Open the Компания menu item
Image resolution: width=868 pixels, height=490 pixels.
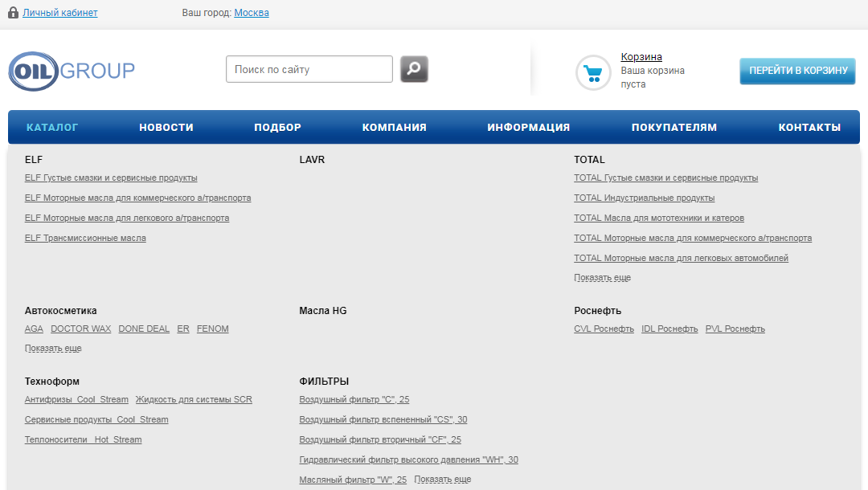[x=394, y=127]
